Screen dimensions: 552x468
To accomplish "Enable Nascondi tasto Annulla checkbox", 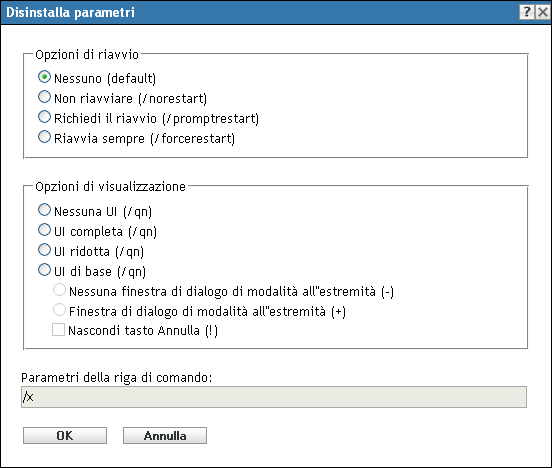I will (x=58, y=330).
